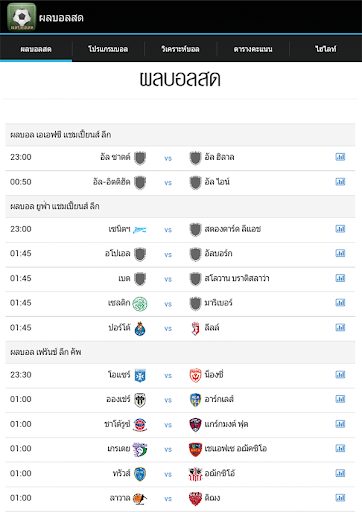Open stats icon for เซลติก match

(340, 303)
